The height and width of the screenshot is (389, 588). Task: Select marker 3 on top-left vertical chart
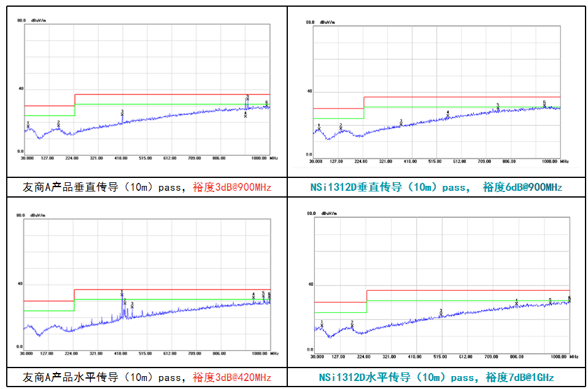(122, 114)
